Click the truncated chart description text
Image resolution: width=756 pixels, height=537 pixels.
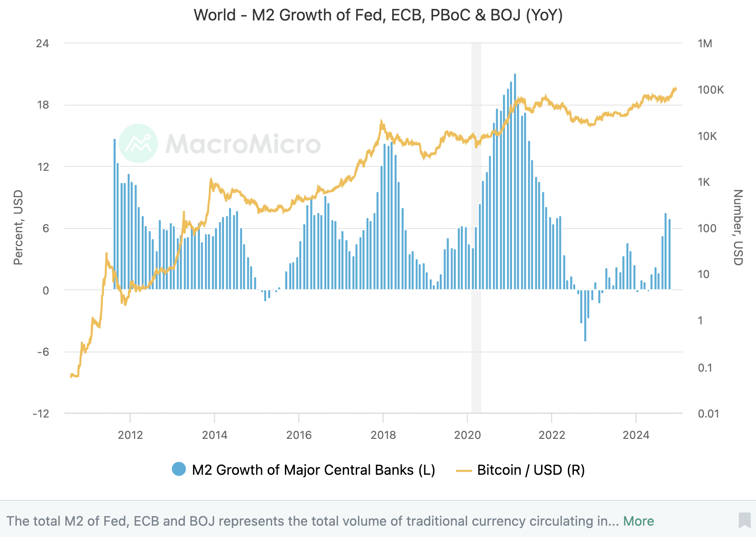pos(313,521)
